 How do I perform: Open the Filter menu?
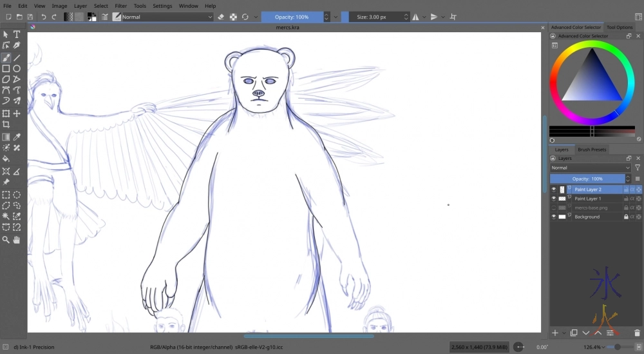click(x=120, y=6)
